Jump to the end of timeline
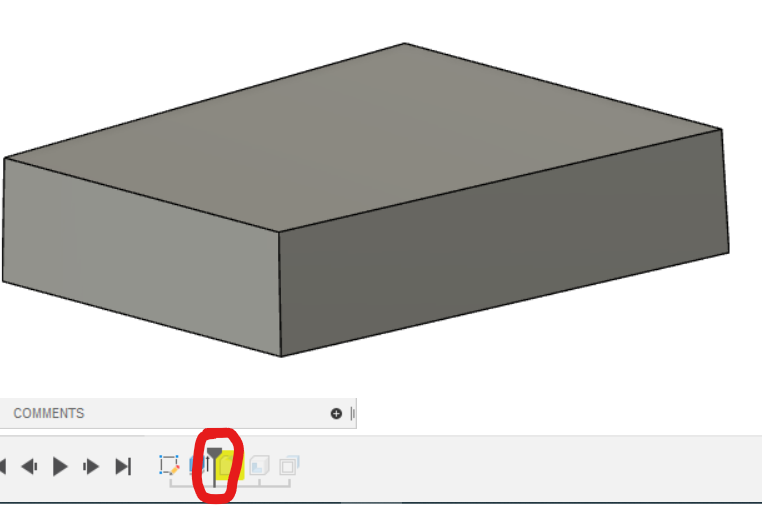The width and height of the screenshot is (762, 507). [123, 466]
